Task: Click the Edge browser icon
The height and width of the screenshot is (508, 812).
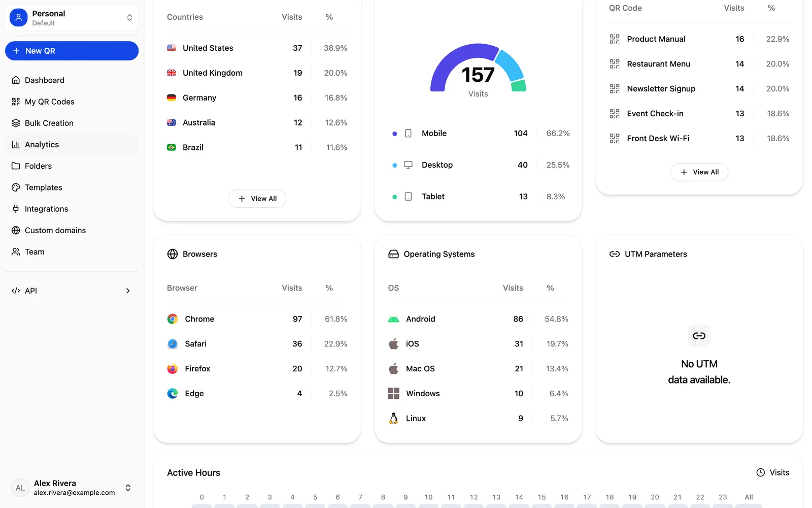Action: tap(173, 393)
